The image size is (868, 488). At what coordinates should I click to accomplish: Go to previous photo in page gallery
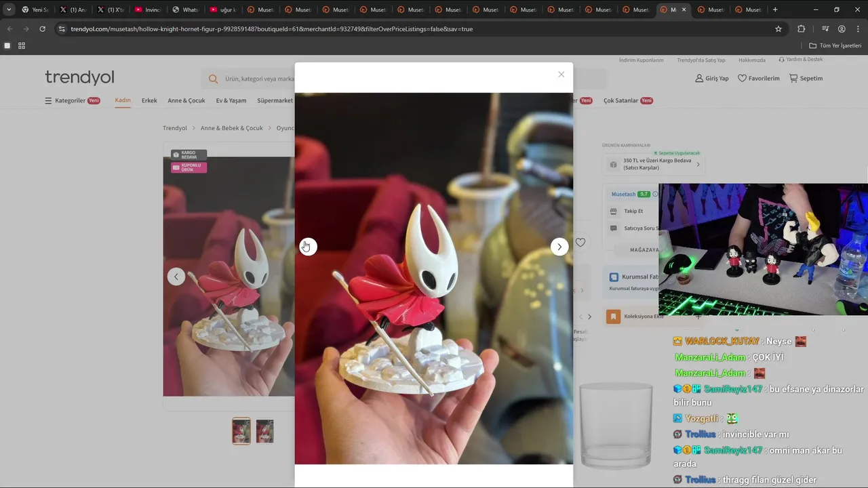point(176,277)
